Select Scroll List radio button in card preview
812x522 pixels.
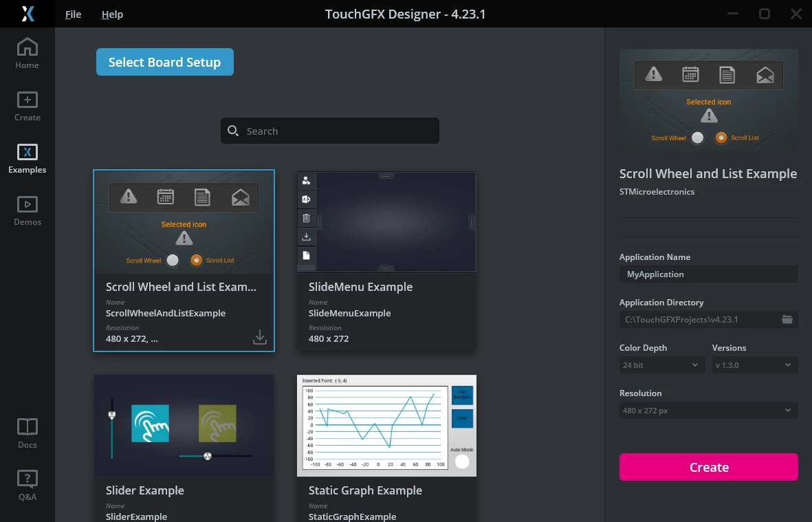point(196,260)
